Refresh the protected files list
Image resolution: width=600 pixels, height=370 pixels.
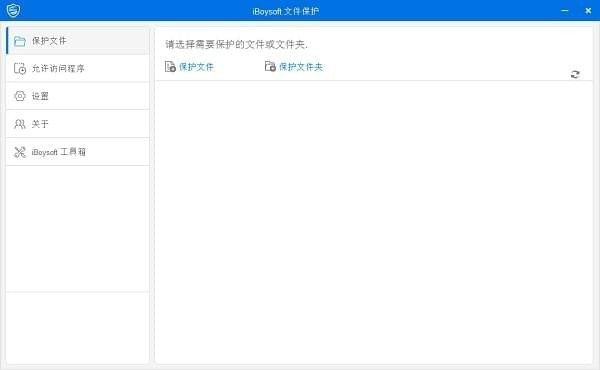coord(575,74)
